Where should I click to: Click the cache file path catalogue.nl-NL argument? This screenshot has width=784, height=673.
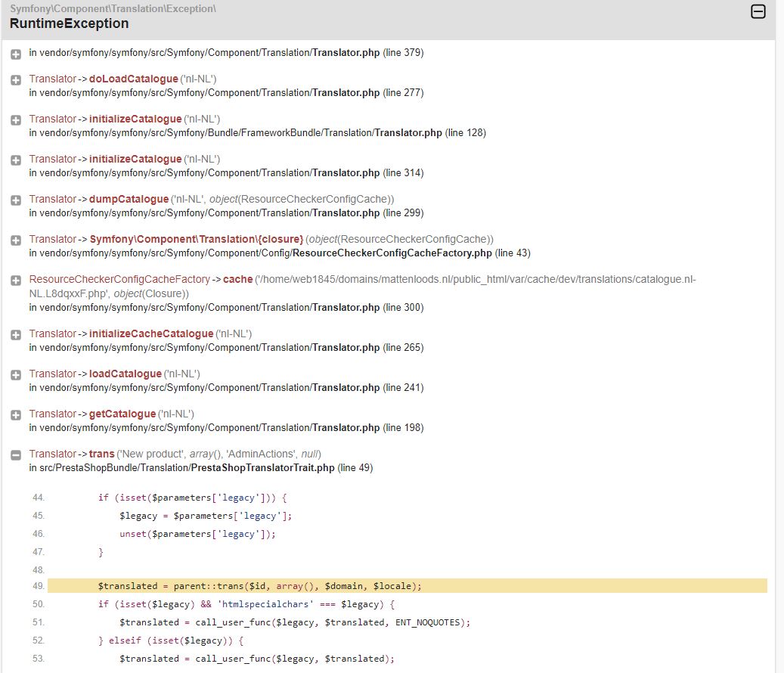coord(362,286)
